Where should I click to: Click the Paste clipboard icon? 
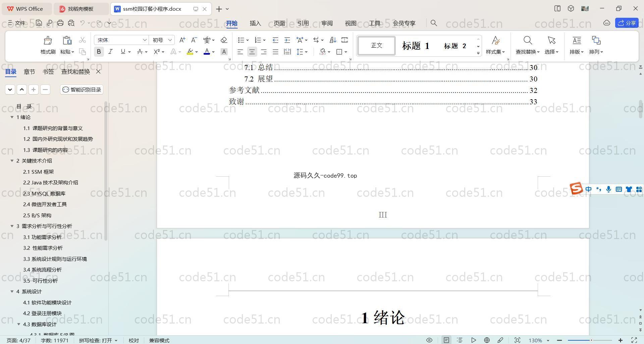(67, 41)
